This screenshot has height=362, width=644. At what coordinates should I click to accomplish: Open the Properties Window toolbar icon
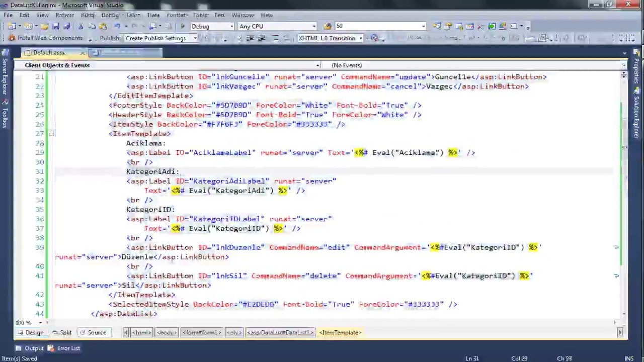tap(448, 26)
